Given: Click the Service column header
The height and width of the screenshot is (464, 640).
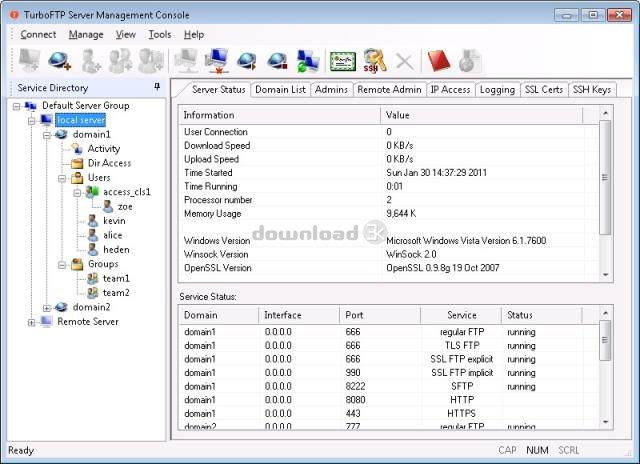Looking at the screenshot, I should click(461, 315).
